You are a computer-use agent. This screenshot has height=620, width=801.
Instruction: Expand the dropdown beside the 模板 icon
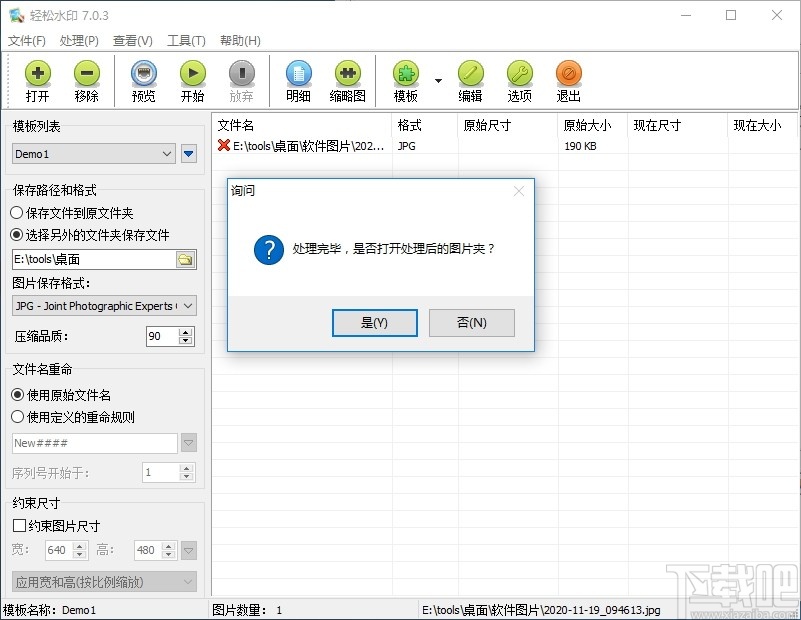point(437,80)
